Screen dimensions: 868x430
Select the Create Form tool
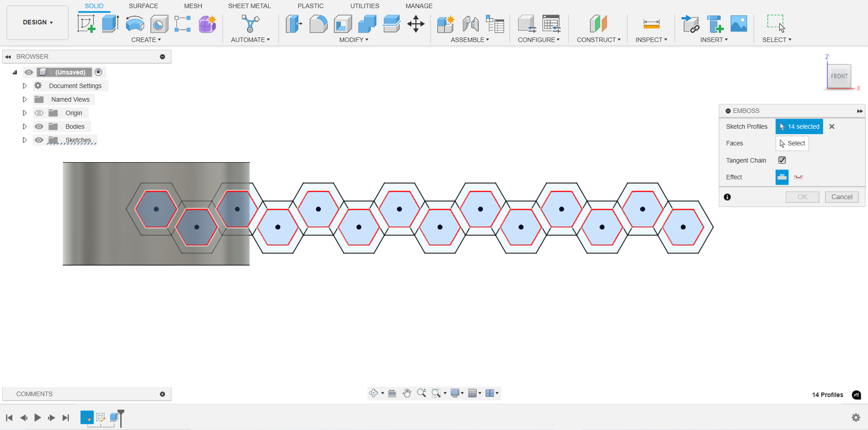click(x=208, y=23)
